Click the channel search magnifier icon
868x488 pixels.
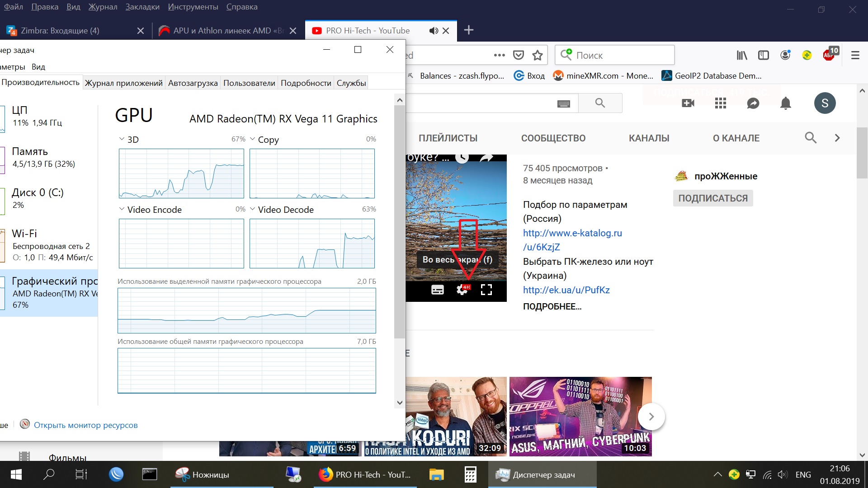(811, 138)
